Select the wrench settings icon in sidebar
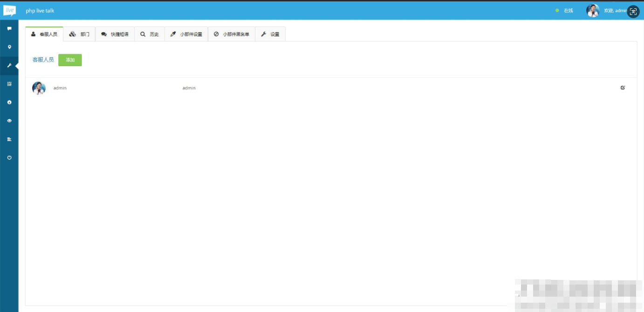Screen dimensions: 644x312 [x=9, y=66]
